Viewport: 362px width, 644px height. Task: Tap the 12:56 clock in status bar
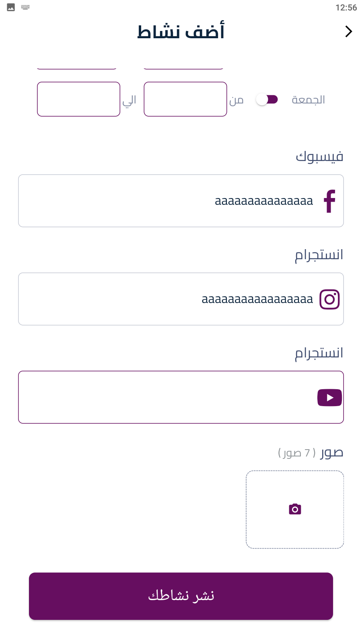pos(346,8)
